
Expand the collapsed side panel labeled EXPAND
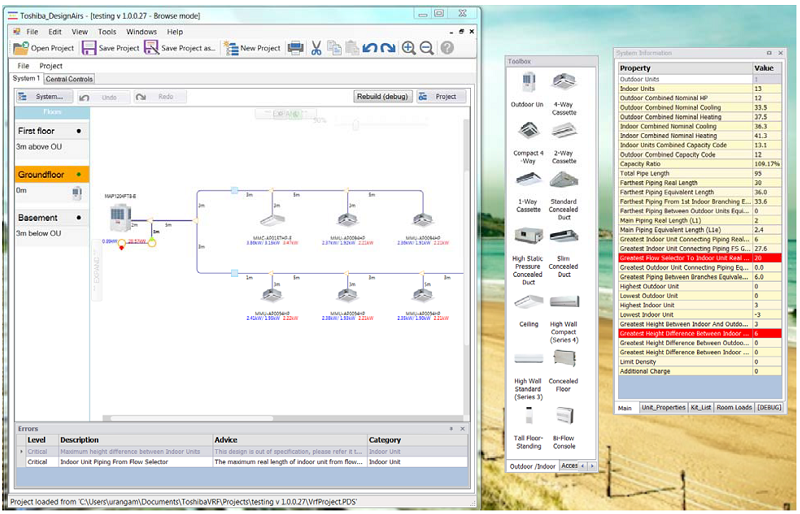tap(96, 268)
